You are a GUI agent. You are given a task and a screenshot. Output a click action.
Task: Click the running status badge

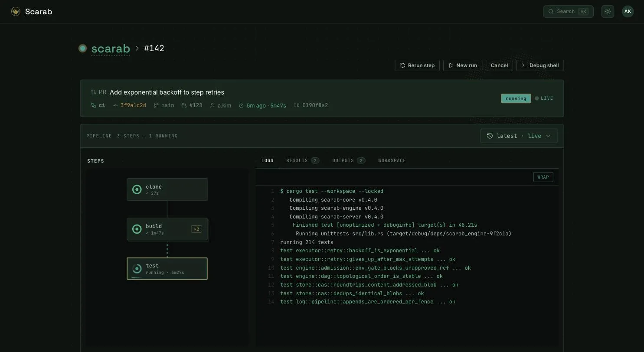[x=516, y=98]
